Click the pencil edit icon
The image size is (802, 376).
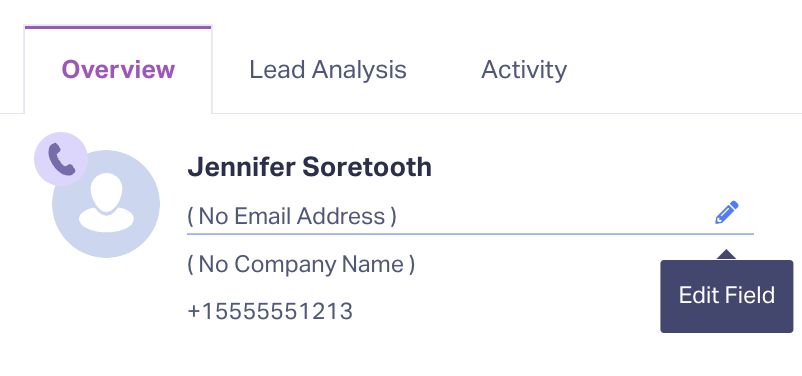point(726,212)
